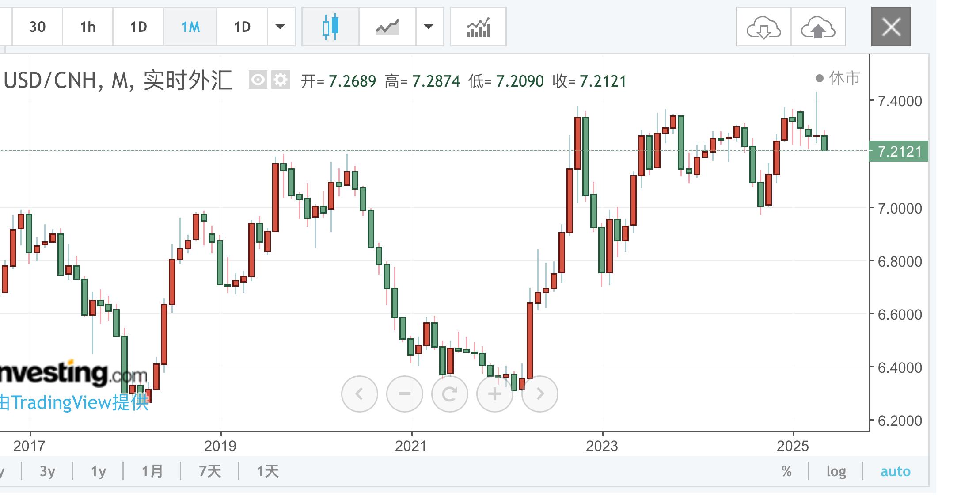
Task: Click the cloud download load-chart icon
Action: [763, 27]
